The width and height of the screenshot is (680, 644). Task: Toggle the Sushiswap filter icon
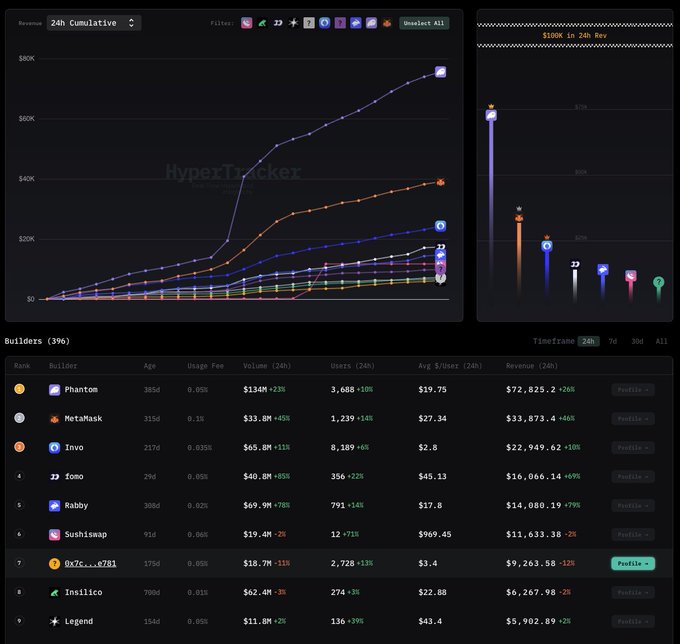[x=247, y=23]
